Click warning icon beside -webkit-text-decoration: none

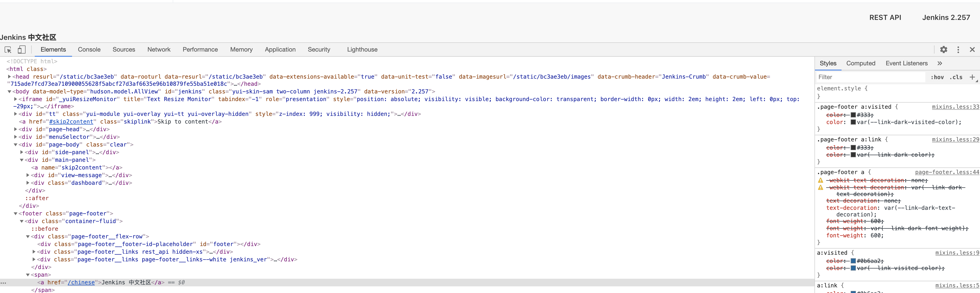821,180
